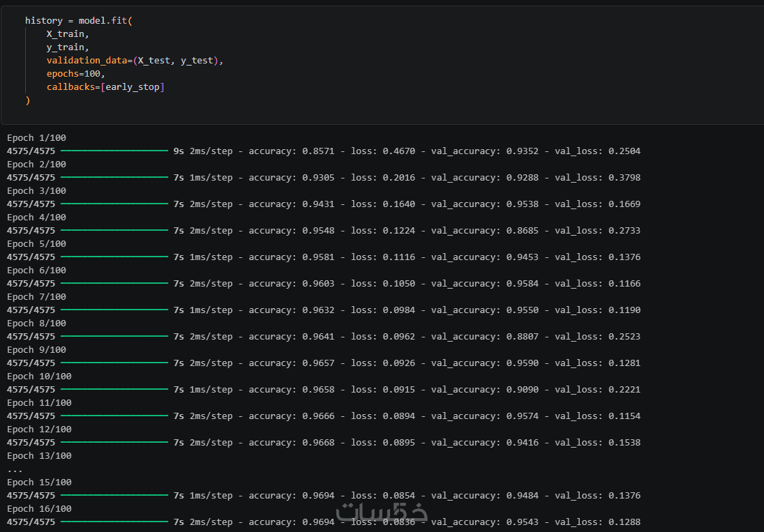Expand the truncated '...' output marker

15,469
